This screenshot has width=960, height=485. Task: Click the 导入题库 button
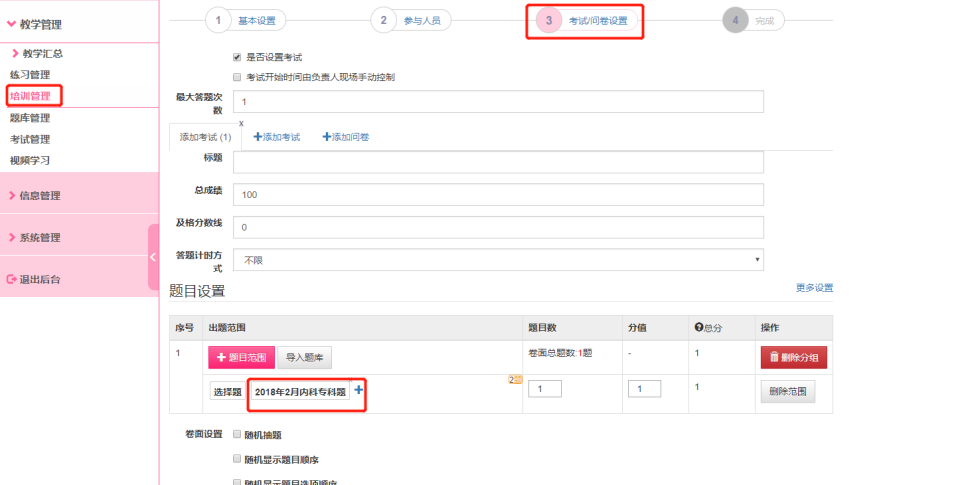[x=304, y=358]
